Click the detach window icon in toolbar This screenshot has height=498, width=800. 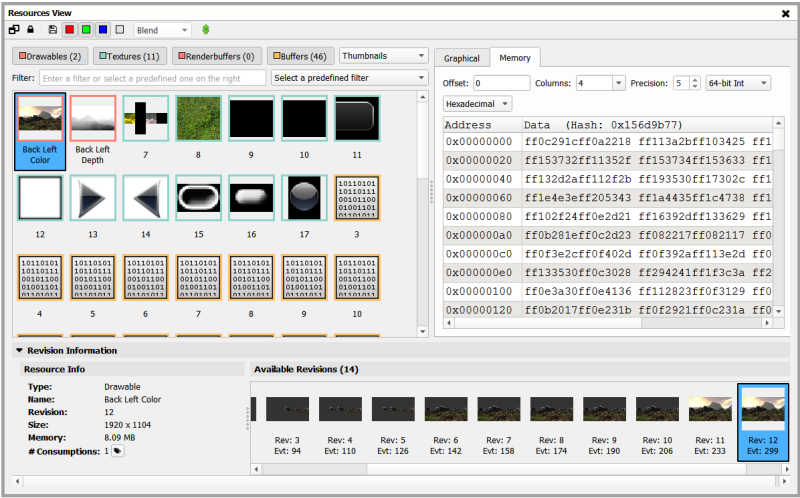14,30
